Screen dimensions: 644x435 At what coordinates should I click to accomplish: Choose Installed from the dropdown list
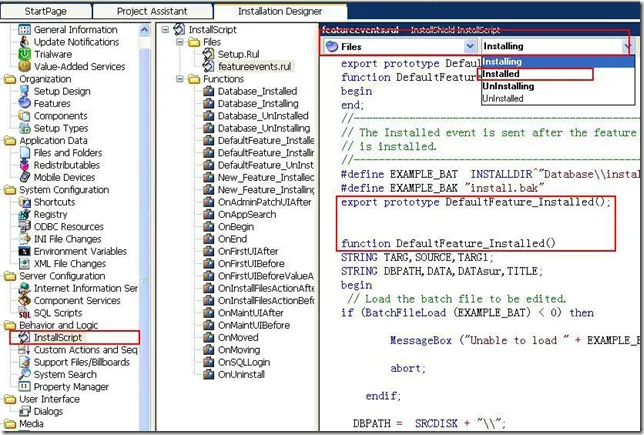(x=501, y=74)
